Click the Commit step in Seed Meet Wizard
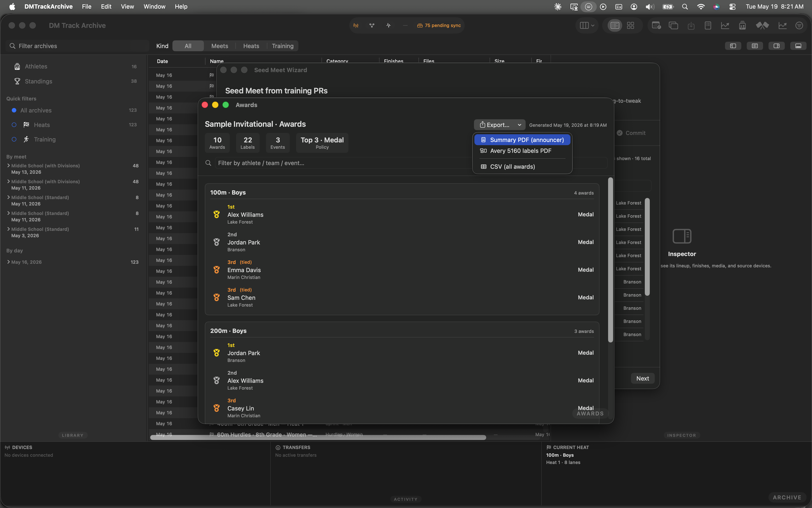The width and height of the screenshot is (812, 508). pyautogui.click(x=631, y=133)
